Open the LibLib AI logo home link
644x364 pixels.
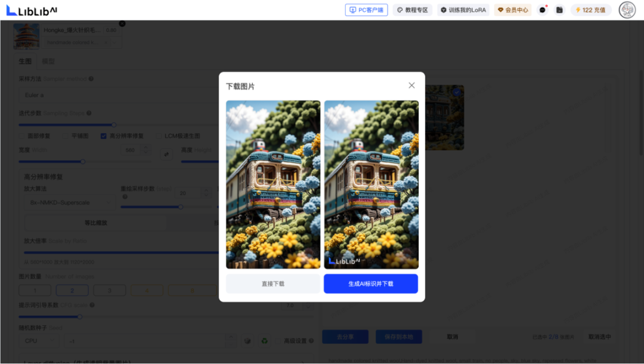click(x=32, y=10)
